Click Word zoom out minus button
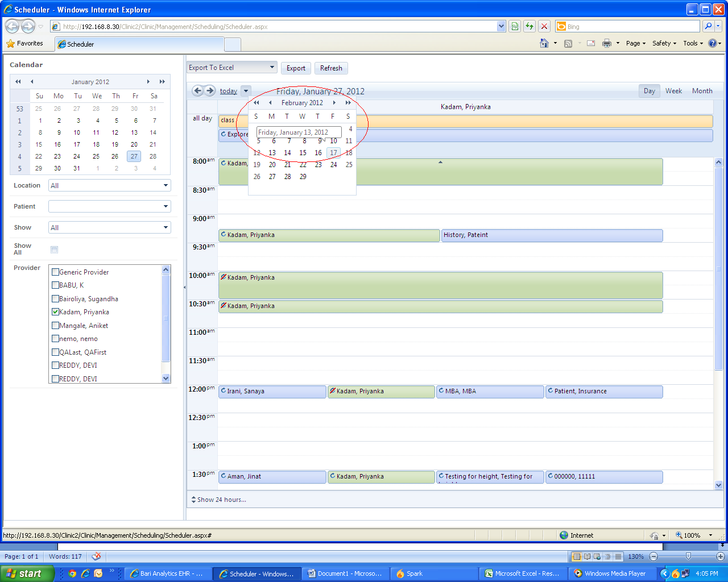 653,556
